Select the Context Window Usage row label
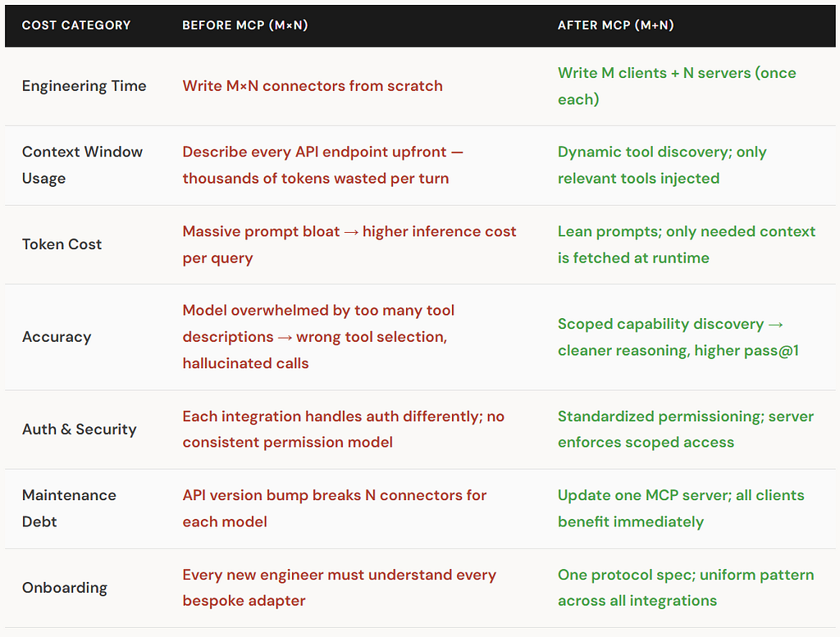 83,165
